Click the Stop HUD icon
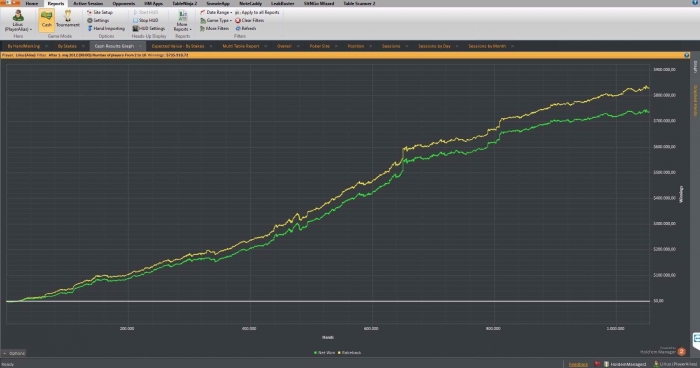 pos(135,21)
